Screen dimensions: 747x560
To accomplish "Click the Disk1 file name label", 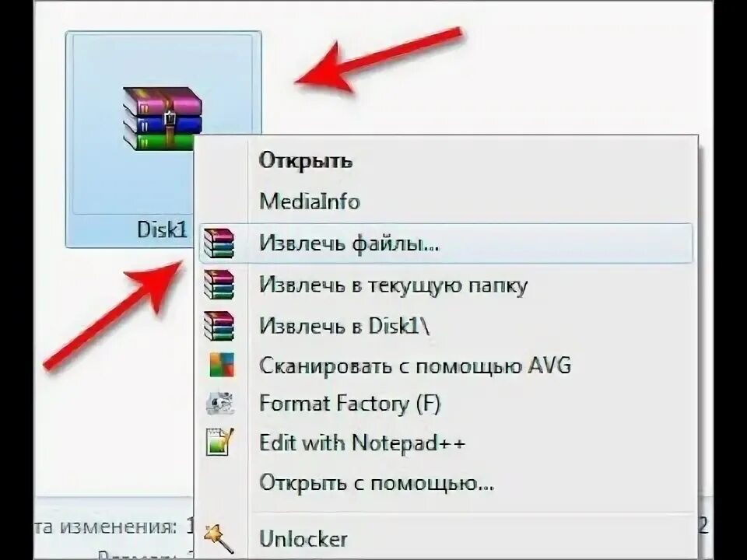I will 162,229.
